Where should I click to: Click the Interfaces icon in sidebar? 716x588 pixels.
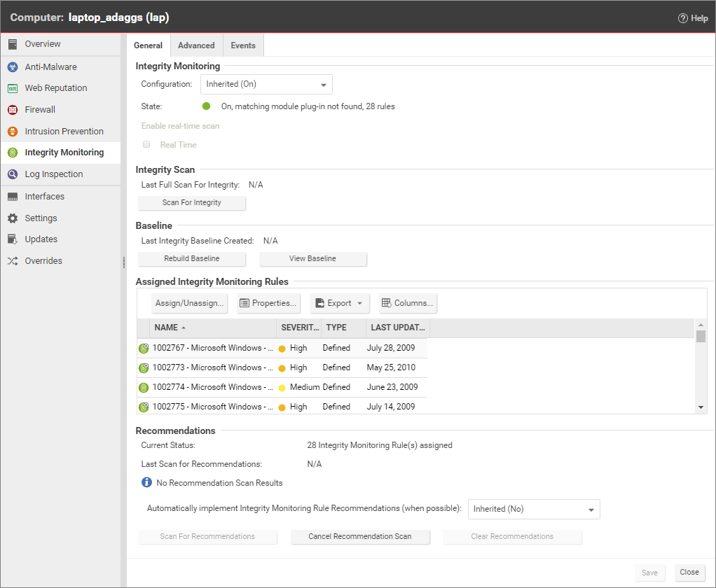(x=13, y=197)
